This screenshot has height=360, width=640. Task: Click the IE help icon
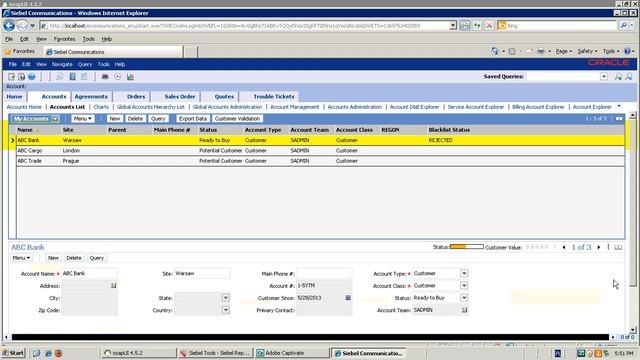(628, 51)
